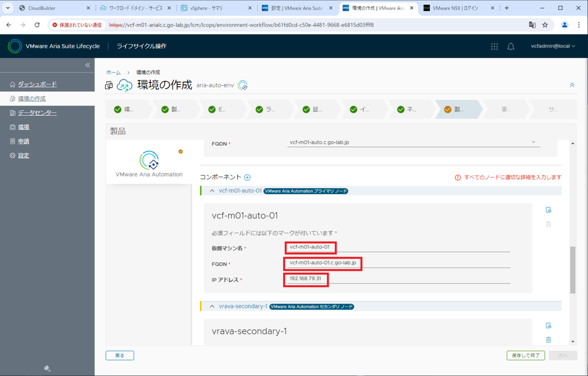
Task: Click the text すべてのノードに適切な詳細を入力します
Action: coord(513,177)
